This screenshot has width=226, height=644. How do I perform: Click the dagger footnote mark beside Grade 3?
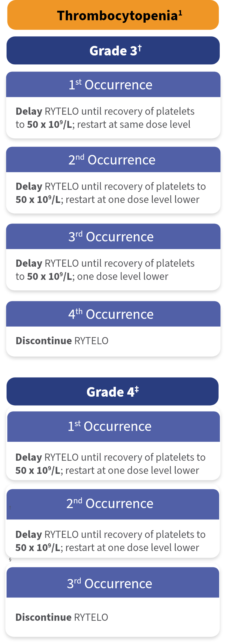click(x=139, y=48)
